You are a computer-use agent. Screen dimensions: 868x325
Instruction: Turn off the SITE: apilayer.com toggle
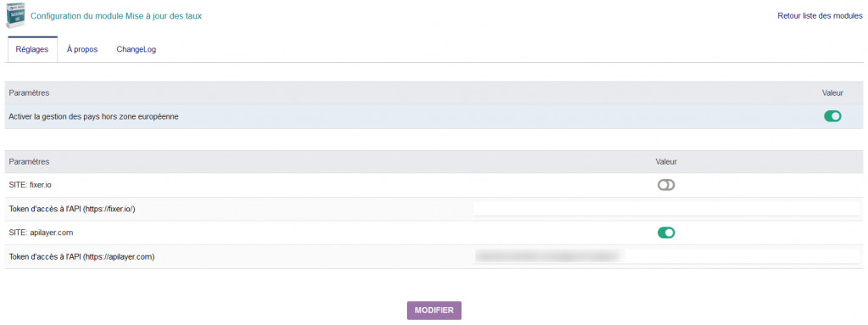click(x=666, y=233)
